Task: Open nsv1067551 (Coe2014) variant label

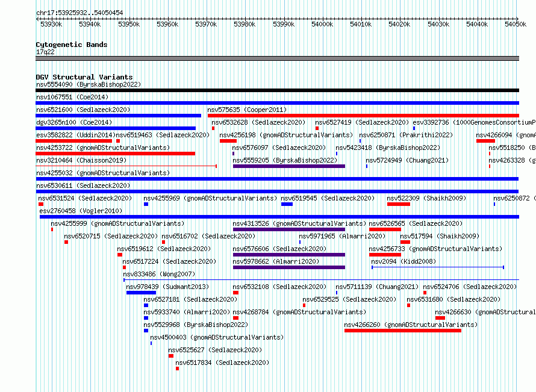Action: [x=72, y=97]
